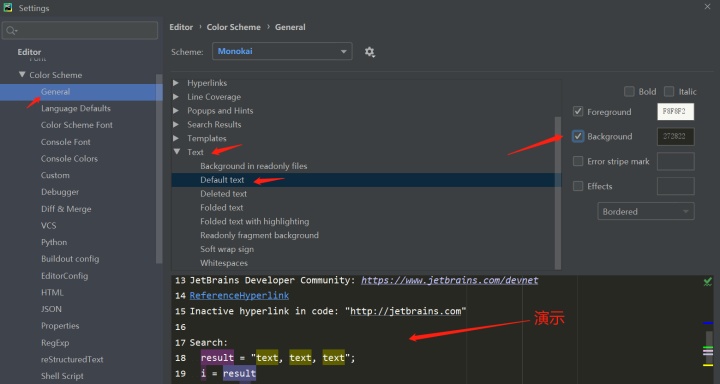
Task: Enable the Bold checkbox
Action: click(x=629, y=91)
